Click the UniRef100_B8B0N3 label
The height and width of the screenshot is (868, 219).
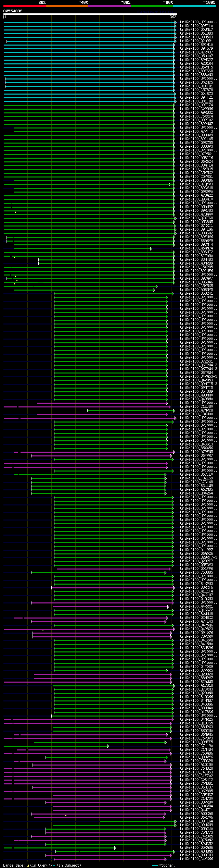click(196, 75)
